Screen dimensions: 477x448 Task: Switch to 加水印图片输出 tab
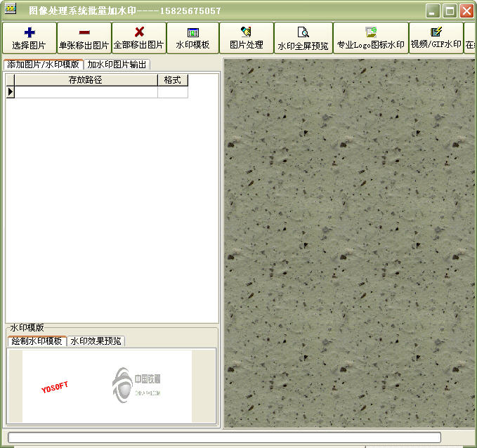point(117,65)
